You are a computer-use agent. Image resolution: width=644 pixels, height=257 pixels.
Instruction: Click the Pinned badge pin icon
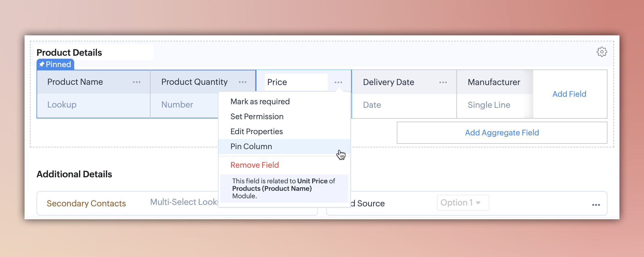tap(42, 64)
